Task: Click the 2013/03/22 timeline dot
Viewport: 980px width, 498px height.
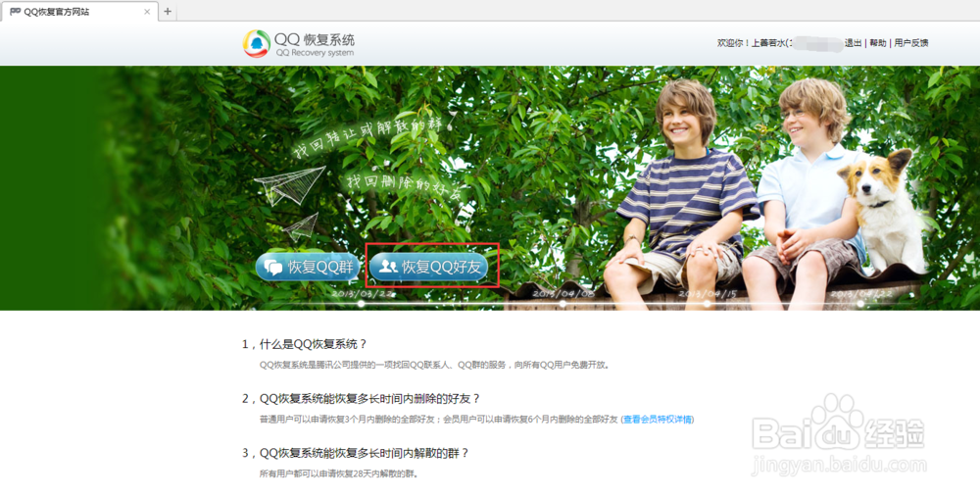Action: click(361, 304)
